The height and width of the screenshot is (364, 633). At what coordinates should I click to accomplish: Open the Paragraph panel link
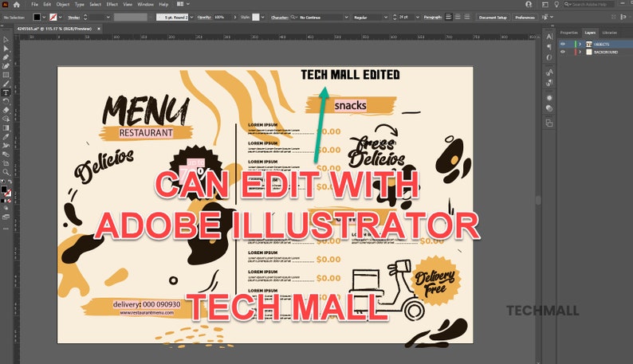[432, 18]
